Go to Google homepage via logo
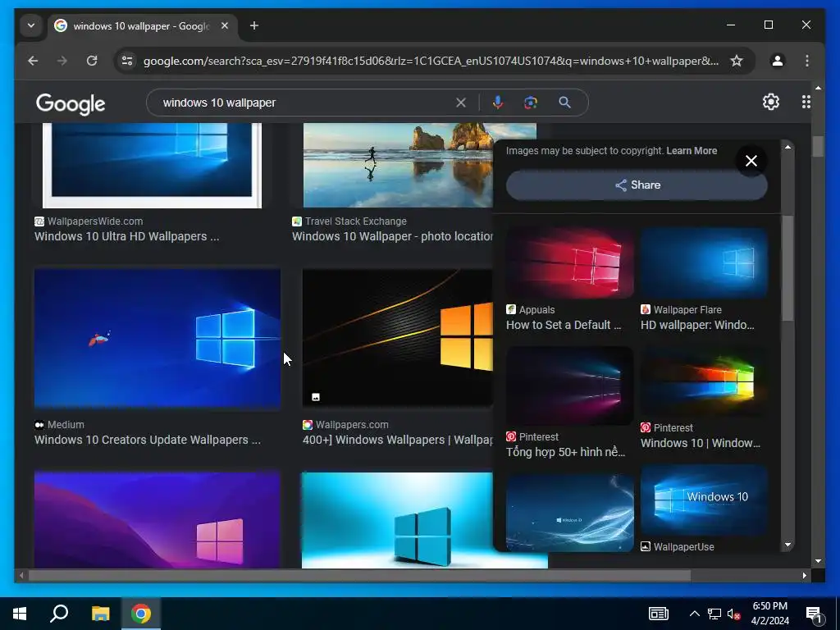 (x=71, y=103)
